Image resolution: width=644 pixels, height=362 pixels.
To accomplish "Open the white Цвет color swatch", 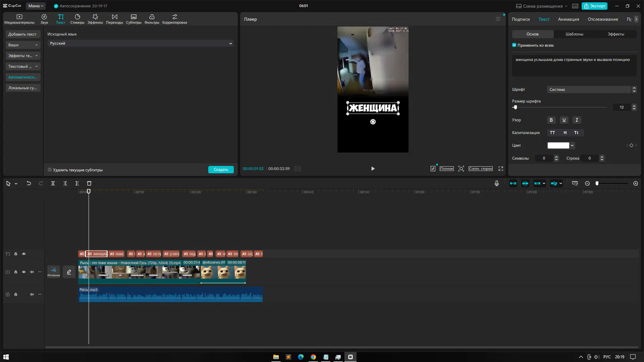I will (x=558, y=145).
